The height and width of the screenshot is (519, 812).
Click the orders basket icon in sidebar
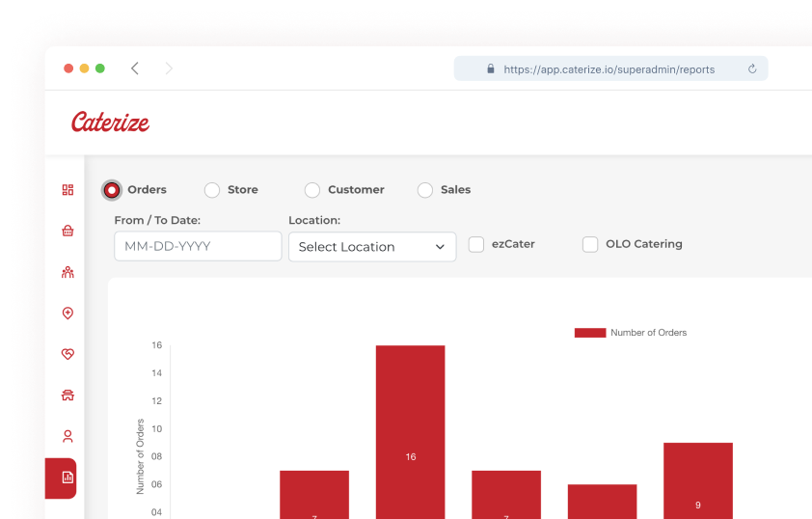[68, 231]
